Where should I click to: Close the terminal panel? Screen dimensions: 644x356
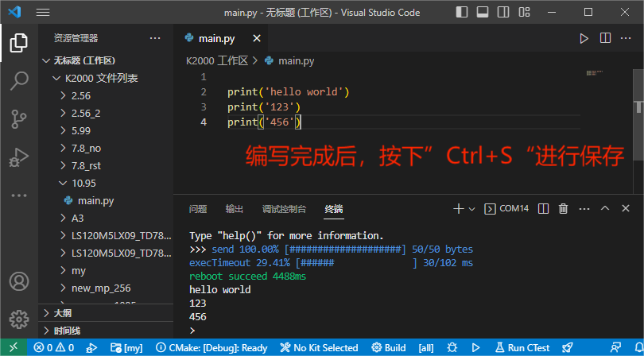pyautogui.click(x=626, y=208)
